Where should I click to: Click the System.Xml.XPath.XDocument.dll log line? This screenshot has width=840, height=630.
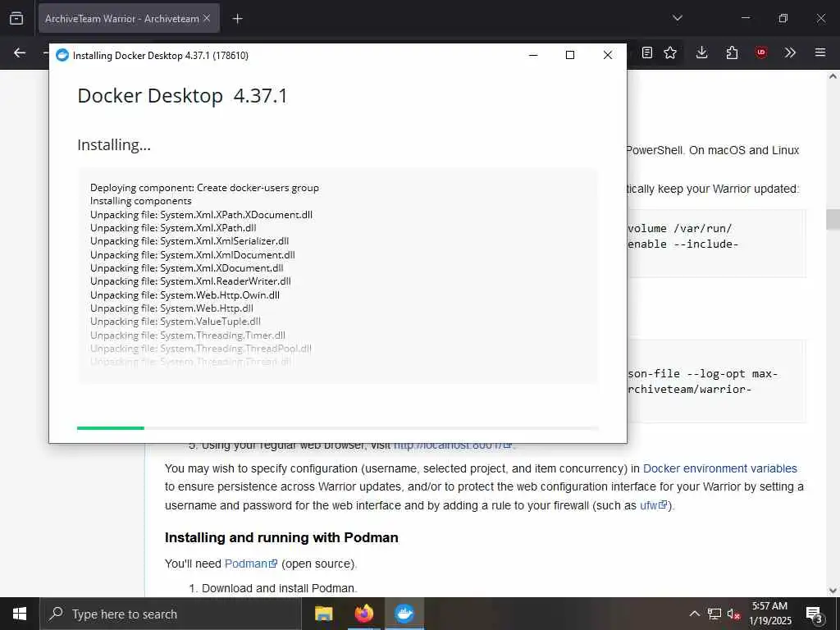[x=202, y=215]
